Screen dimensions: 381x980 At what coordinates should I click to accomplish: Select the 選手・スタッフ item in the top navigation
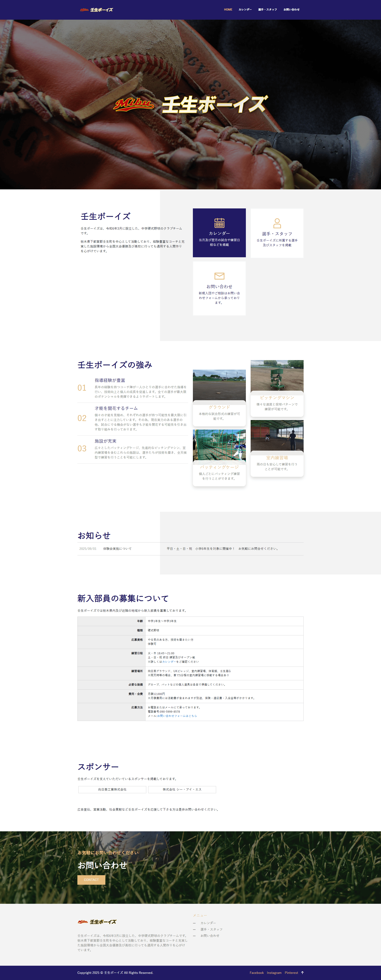click(267, 10)
